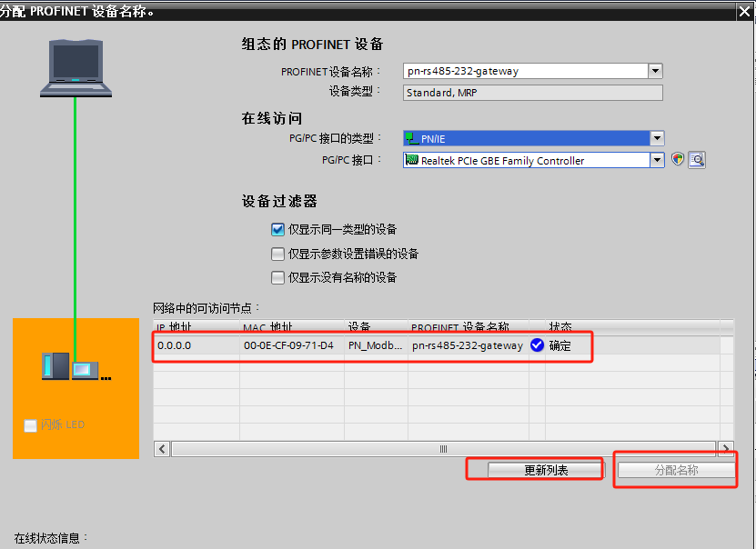Click the laptop PG/PC icon
The height and width of the screenshot is (549, 756).
(x=76, y=68)
